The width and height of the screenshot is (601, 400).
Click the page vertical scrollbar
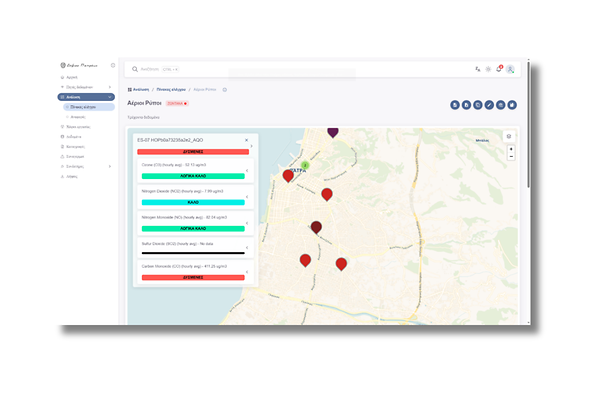point(529,125)
